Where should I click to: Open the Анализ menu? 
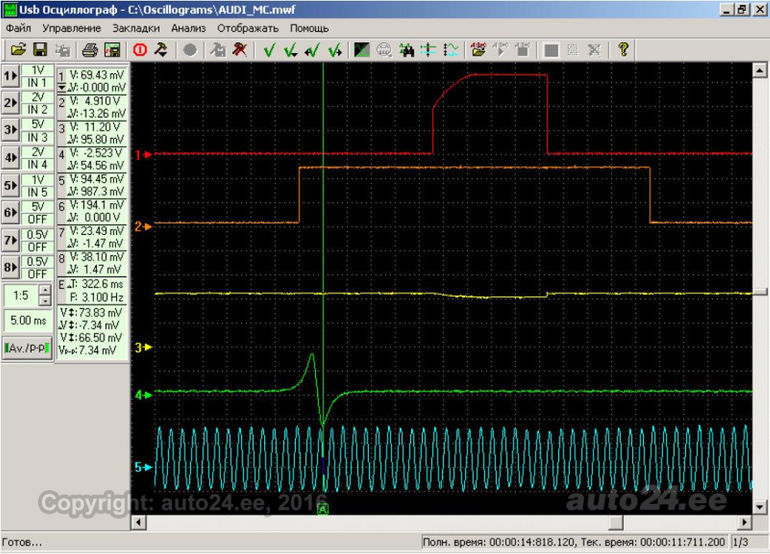188,28
